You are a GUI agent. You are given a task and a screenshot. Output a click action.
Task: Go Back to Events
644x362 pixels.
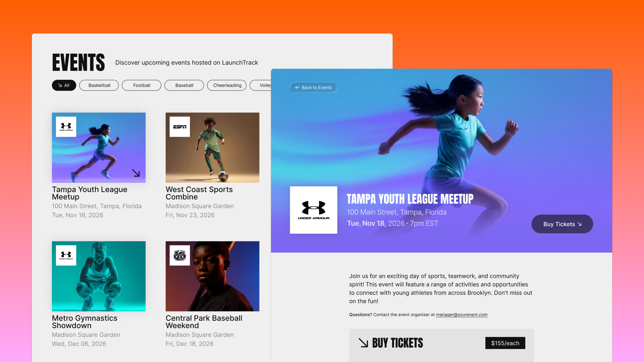tap(314, 87)
